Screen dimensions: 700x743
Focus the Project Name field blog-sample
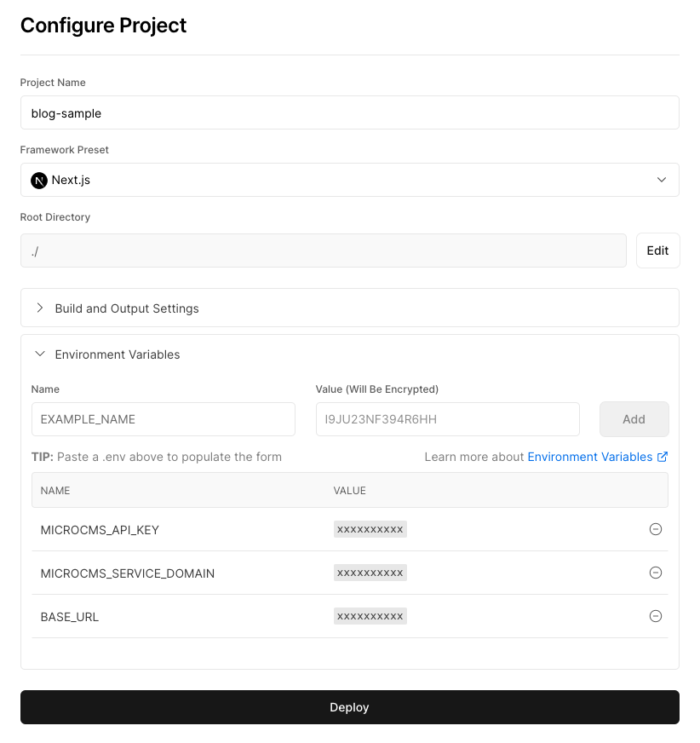point(349,112)
